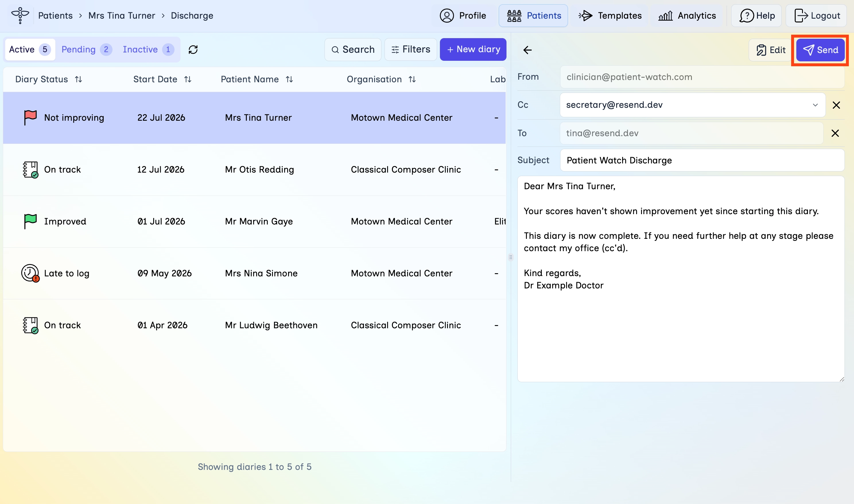This screenshot has height=504, width=854.
Task: Remove the Cc recipient
Action: [836, 105]
